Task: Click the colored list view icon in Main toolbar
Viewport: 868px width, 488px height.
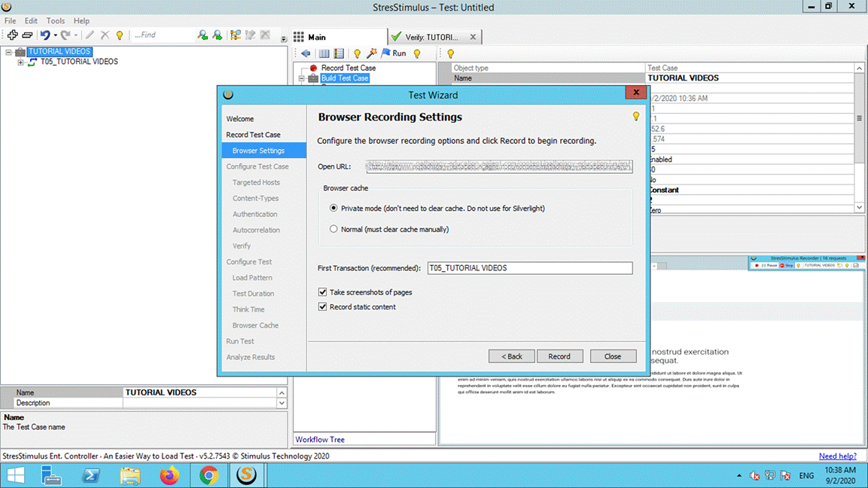Action: (x=339, y=53)
